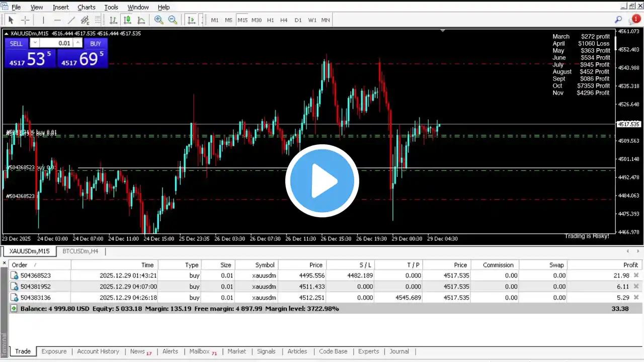This screenshot has height=362, width=644.
Task: Click the SELL button
Action: pos(16,43)
